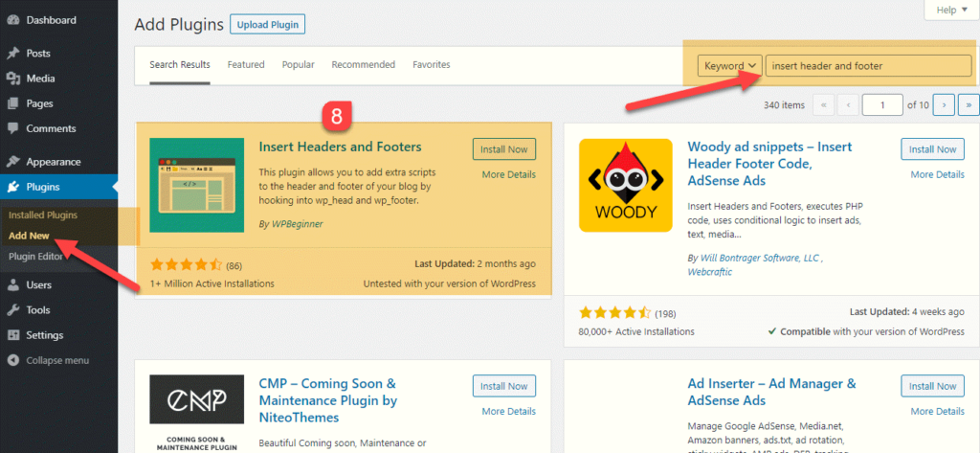Viewport: 980px width, 453px height.
Task: Click the Insert Headers and Footers star rating
Action: (187, 264)
